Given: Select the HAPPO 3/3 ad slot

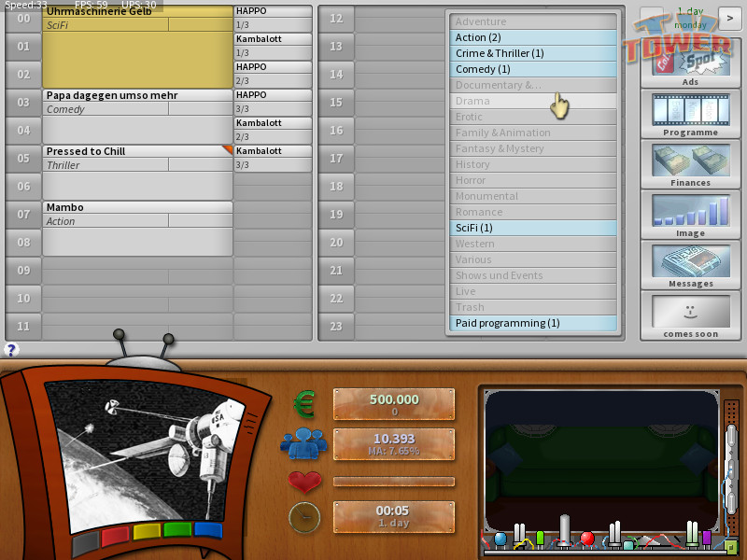Looking at the screenshot, I should (273, 103).
